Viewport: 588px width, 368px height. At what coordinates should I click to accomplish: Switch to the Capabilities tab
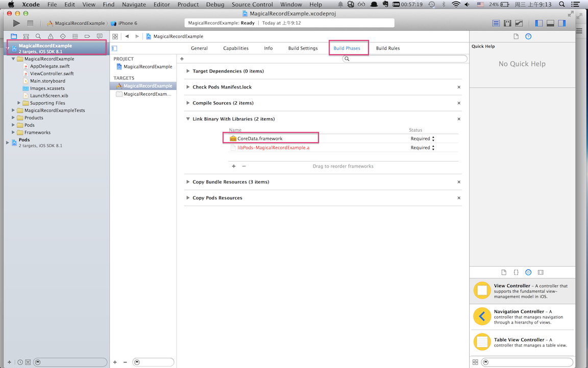[235, 49]
